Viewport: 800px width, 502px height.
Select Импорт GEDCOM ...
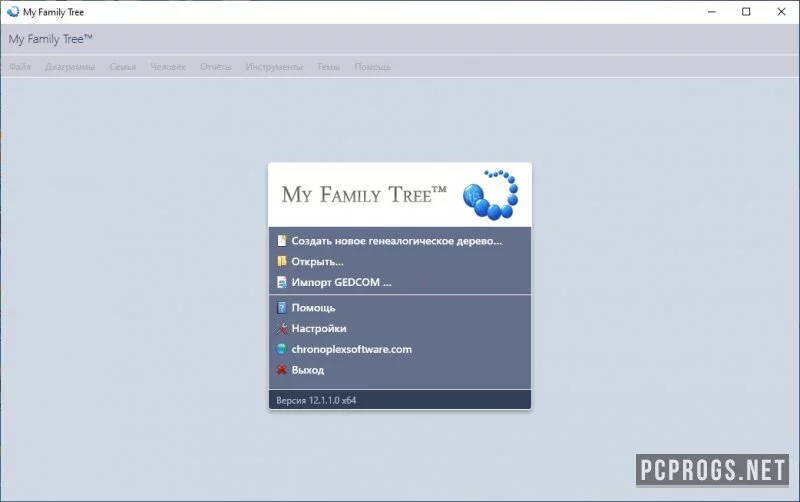(341, 282)
